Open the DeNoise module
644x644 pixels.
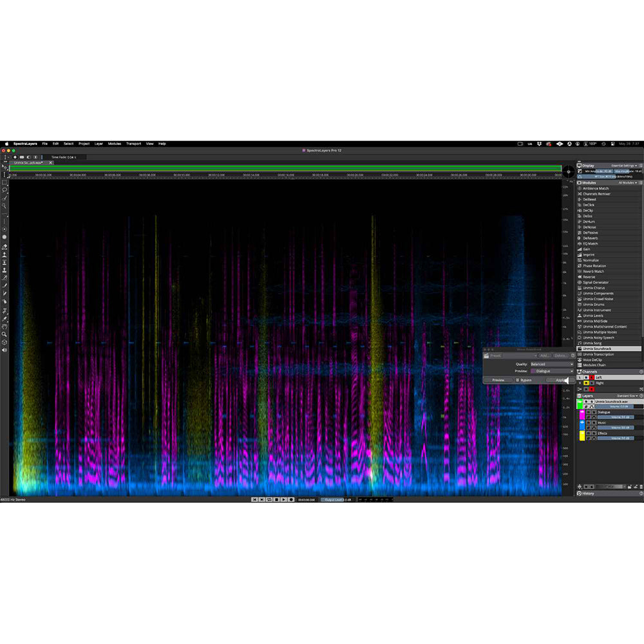599,227
